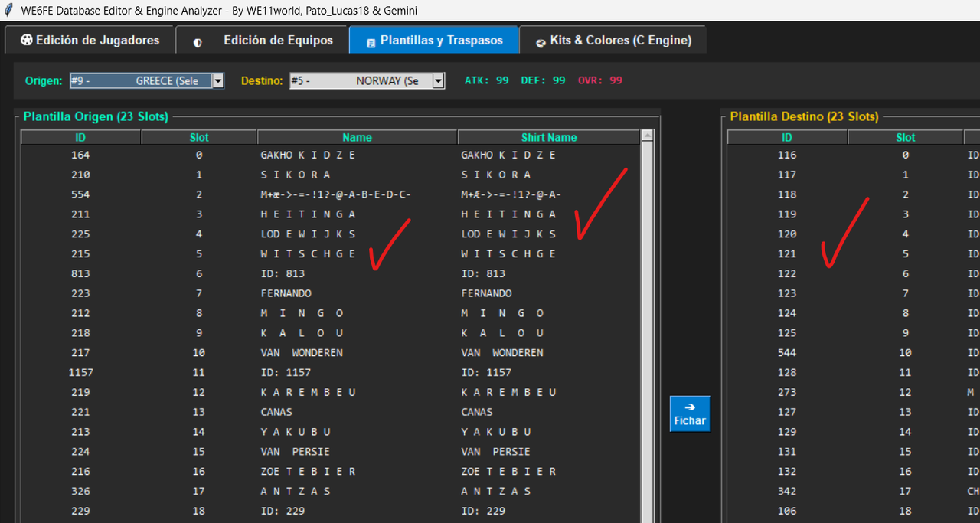
Task: Click the origin table Slot column header
Action: point(199,137)
